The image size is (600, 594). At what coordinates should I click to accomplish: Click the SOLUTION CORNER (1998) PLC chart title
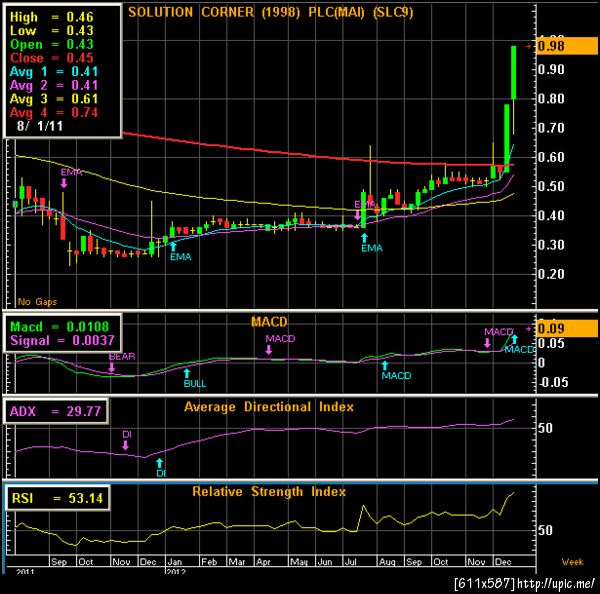pyautogui.click(x=271, y=12)
